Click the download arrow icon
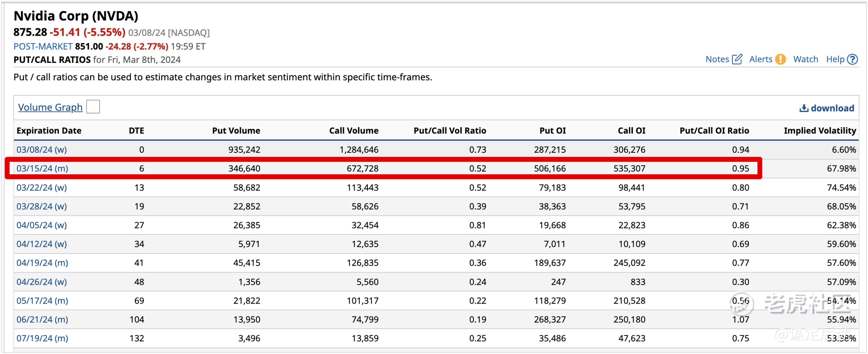This screenshot has width=868, height=354. pos(804,108)
